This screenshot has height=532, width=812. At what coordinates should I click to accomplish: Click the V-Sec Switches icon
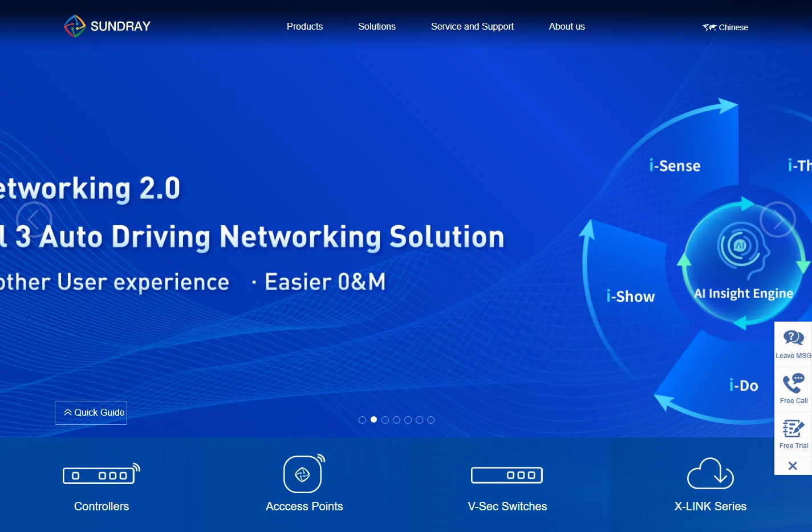point(507,475)
